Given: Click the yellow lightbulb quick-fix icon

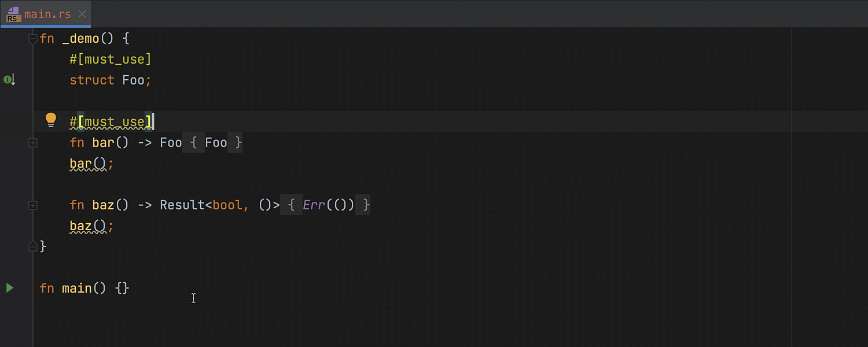Looking at the screenshot, I should [51, 120].
